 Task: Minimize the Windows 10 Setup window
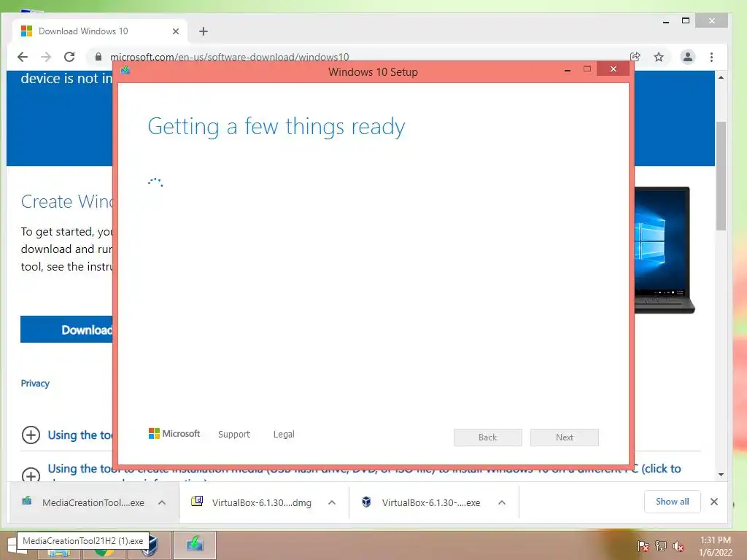[568, 70]
